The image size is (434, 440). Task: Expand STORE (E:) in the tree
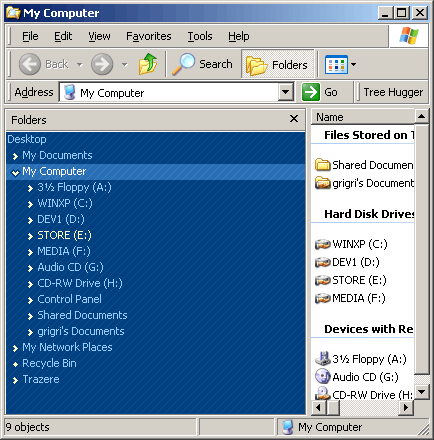pos(30,236)
